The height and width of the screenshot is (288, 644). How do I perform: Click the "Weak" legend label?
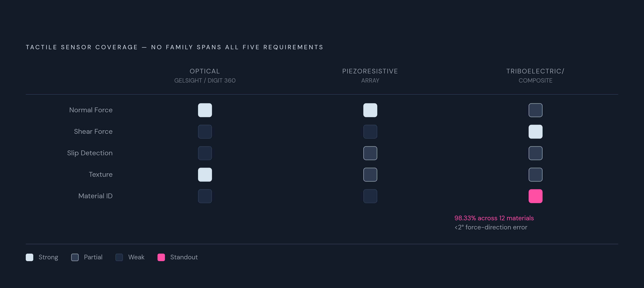(136, 257)
